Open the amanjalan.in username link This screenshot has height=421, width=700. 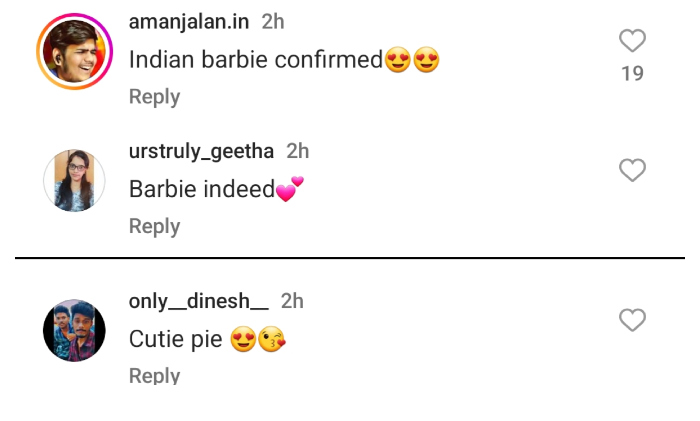[189, 21]
